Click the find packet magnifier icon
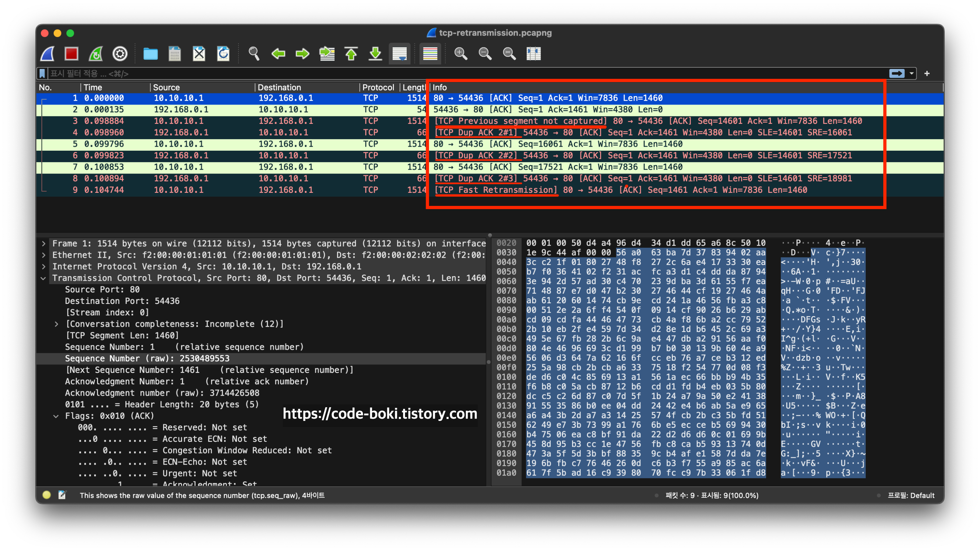The height and width of the screenshot is (551, 980). (x=254, y=54)
